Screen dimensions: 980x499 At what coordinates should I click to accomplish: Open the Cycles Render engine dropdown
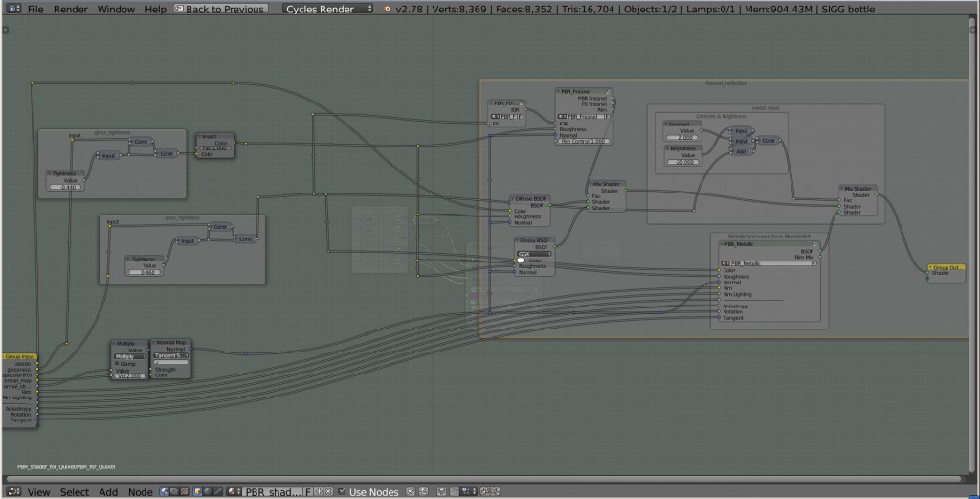329,9
